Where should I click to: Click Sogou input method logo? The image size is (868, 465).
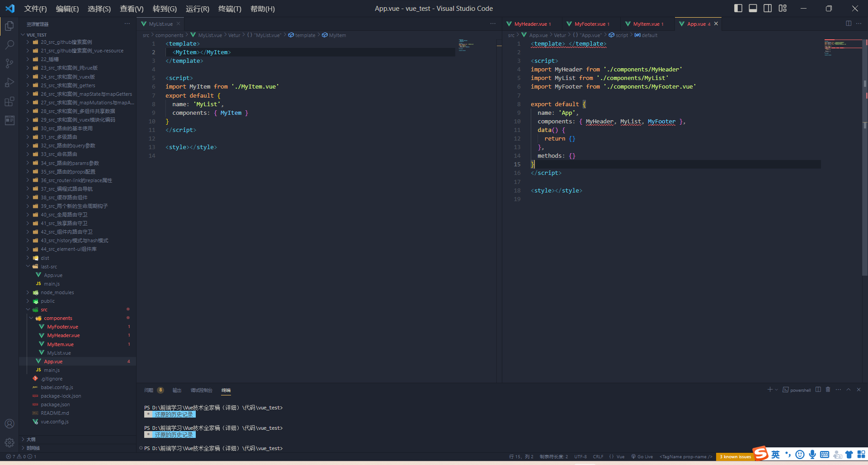point(761,453)
